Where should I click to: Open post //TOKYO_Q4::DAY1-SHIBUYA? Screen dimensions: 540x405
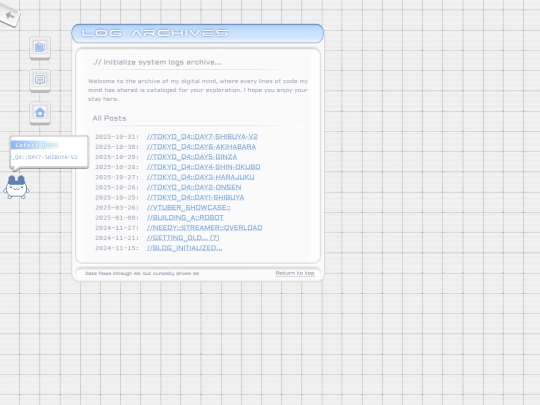coord(196,198)
